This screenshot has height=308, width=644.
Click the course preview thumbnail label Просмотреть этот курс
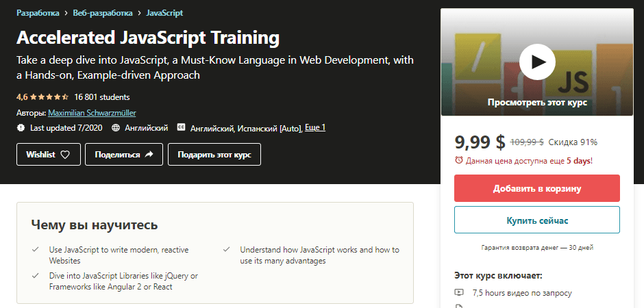tap(537, 103)
